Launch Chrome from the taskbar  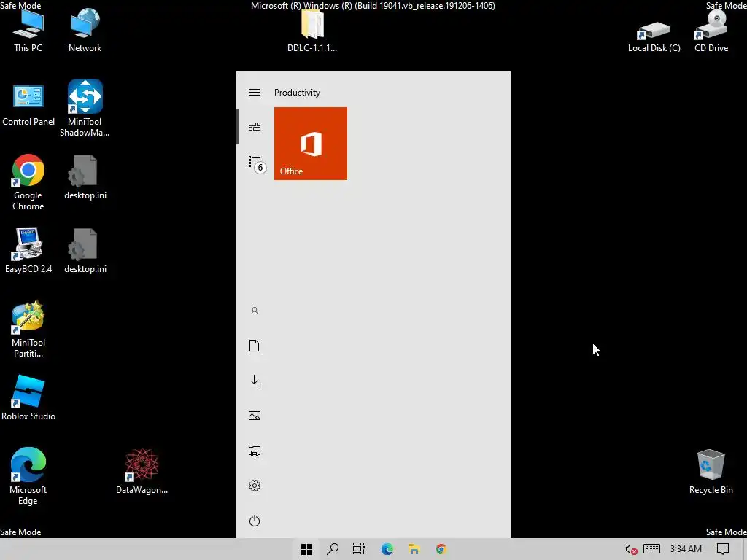(441, 549)
